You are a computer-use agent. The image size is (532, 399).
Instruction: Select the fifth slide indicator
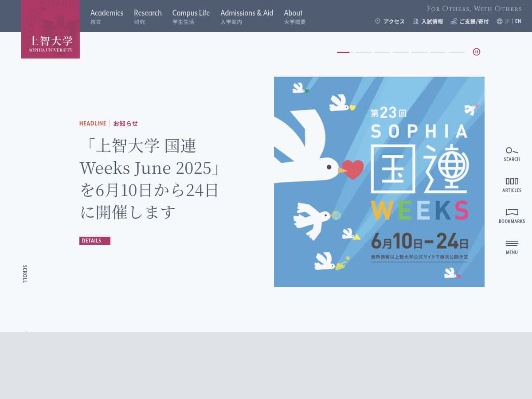419,52
